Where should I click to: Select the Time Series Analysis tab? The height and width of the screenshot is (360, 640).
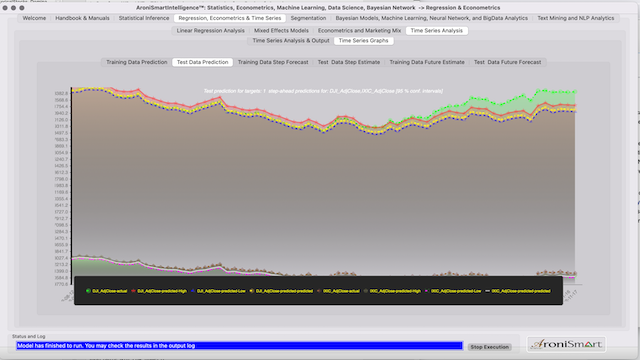437,31
